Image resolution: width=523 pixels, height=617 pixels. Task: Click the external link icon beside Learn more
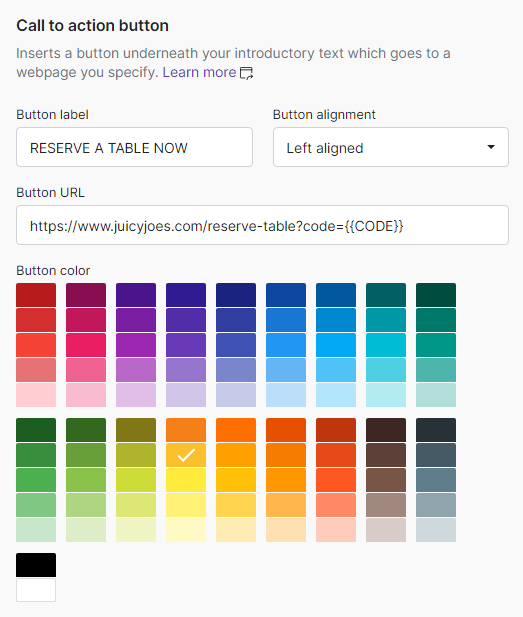246,73
